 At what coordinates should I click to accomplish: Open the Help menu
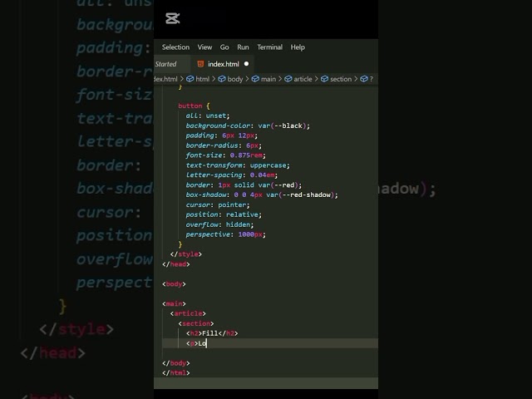point(298,47)
